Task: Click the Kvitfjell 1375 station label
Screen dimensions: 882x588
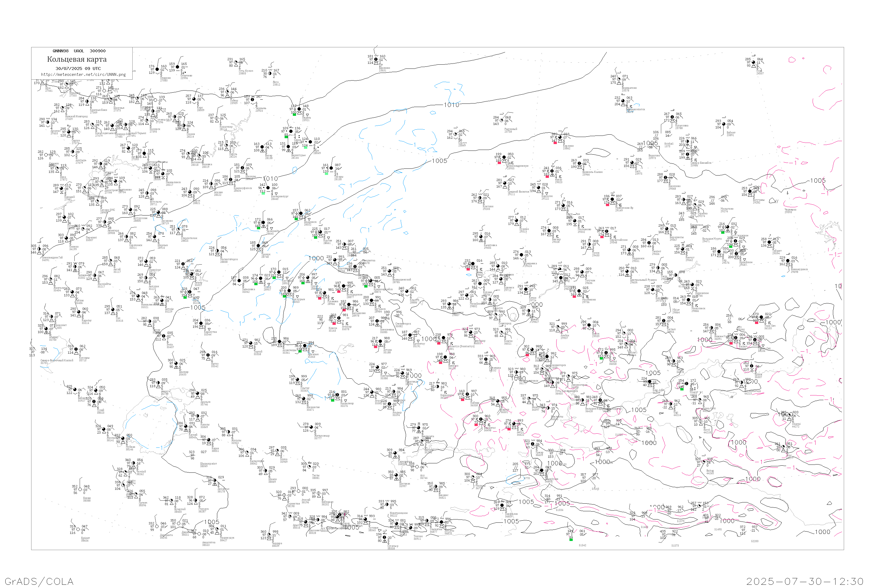Action: [669, 145]
